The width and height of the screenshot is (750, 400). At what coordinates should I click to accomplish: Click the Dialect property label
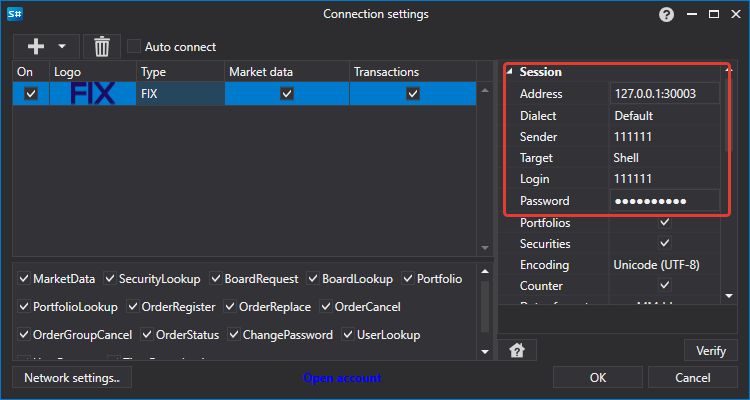[538, 116]
